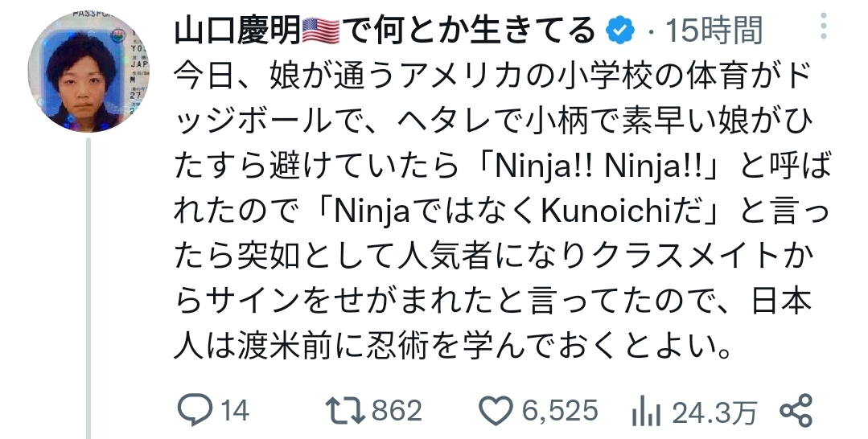868x439 pixels.
Task: Click the US flag emoji in the name
Action: tap(321, 31)
